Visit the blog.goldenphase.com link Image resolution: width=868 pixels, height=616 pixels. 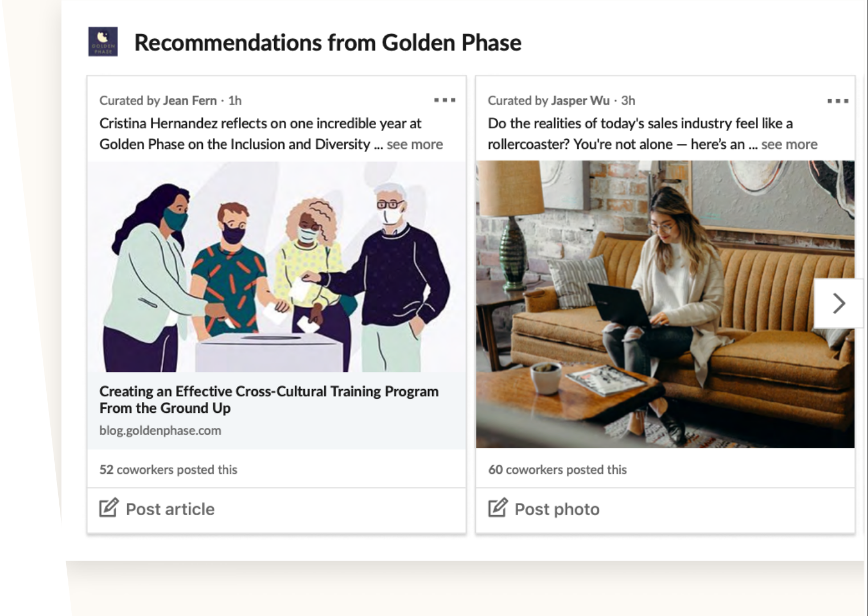[x=160, y=431]
